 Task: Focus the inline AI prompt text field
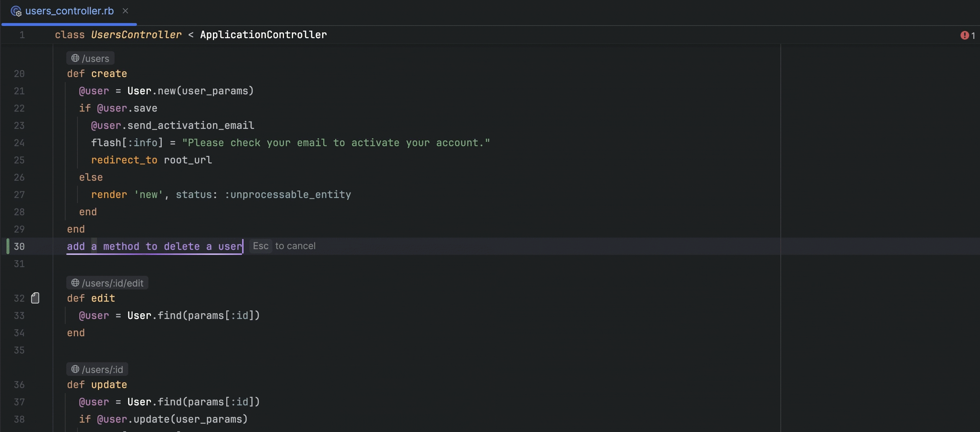(x=154, y=247)
